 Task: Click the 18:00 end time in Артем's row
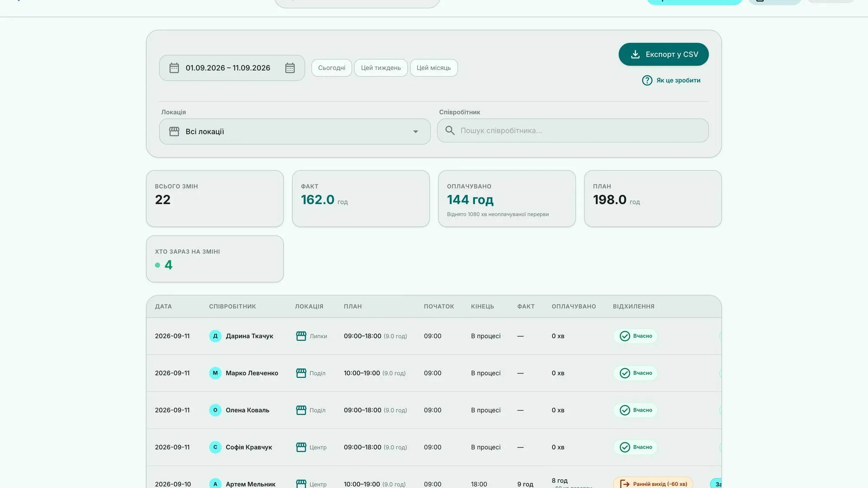pyautogui.click(x=479, y=484)
